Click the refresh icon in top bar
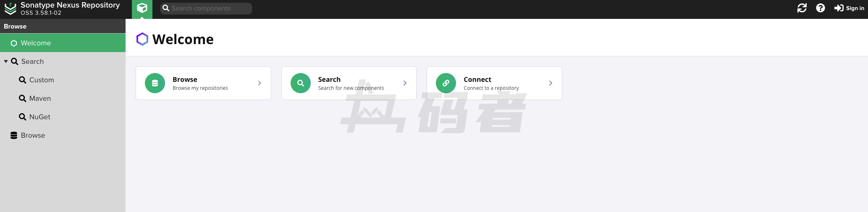The width and height of the screenshot is (868, 212). pyautogui.click(x=802, y=8)
